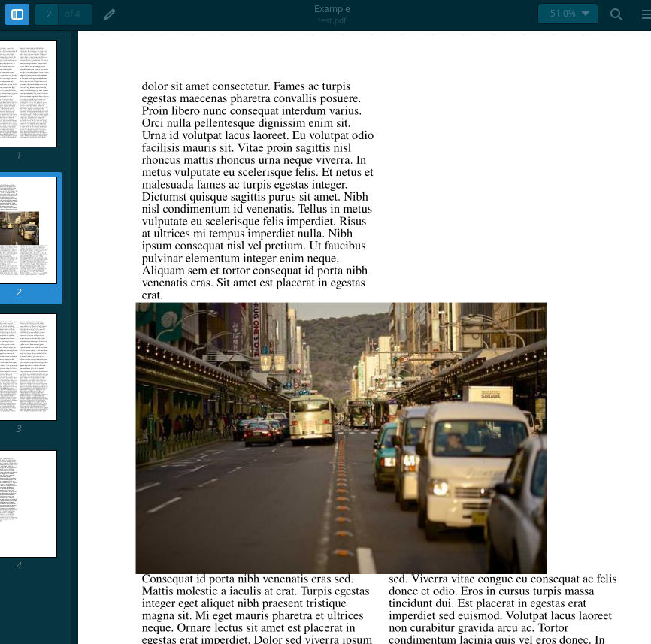Click the 51.0% zoom value display
The image size is (651, 644).
coord(562,13)
